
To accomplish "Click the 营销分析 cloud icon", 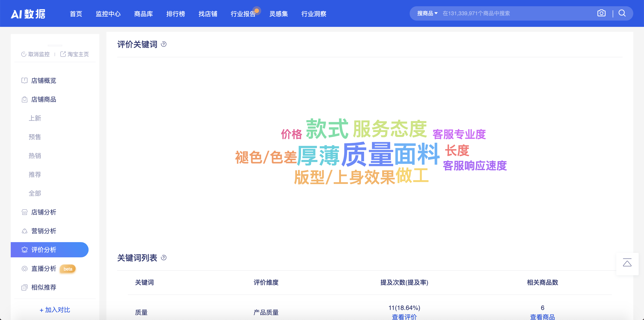I will pyautogui.click(x=24, y=231).
